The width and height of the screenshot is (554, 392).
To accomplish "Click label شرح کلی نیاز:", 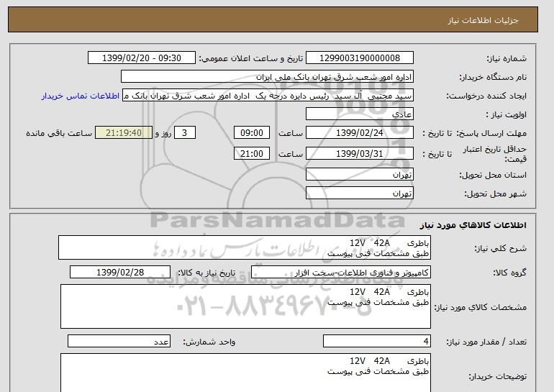I will pyautogui.click(x=500, y=248).
